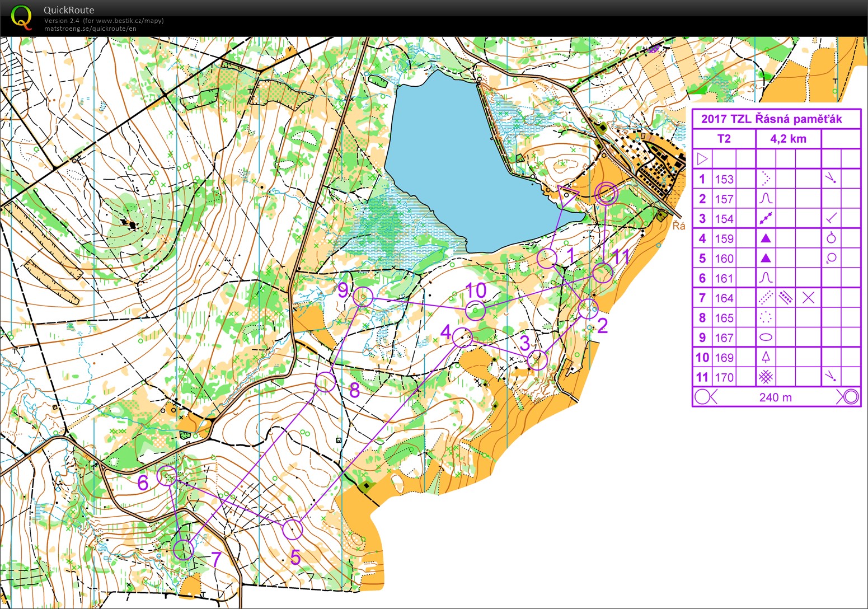Click the QuickRoute green Q logo
This screenshot has width=868, height=609.
(22, 17)
